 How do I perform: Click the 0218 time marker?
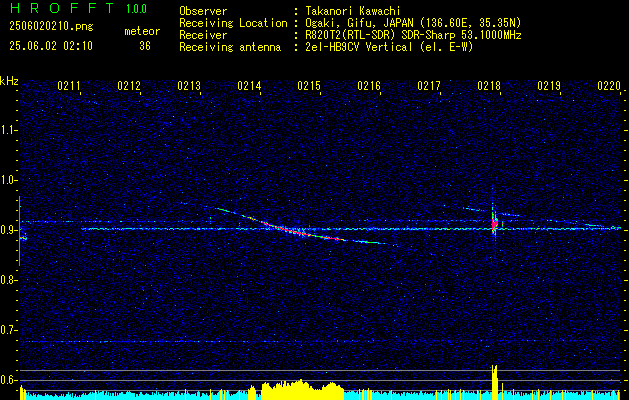point(489,86)
